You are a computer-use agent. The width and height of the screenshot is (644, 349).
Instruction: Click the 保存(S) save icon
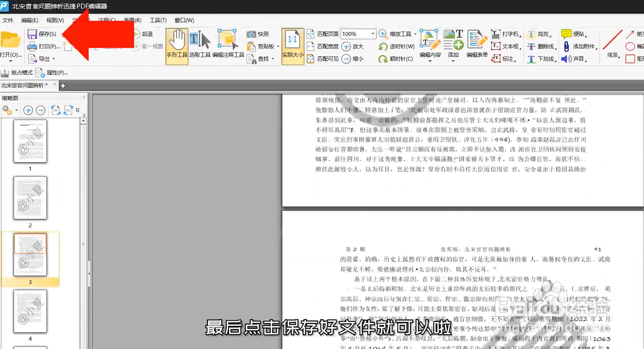pos(32,34)
